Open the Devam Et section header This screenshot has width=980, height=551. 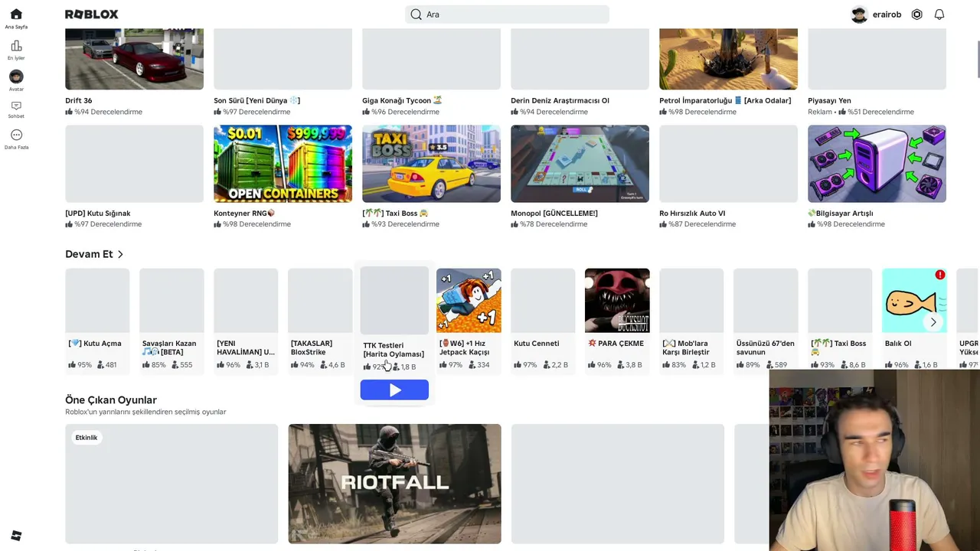pos(94,254)
